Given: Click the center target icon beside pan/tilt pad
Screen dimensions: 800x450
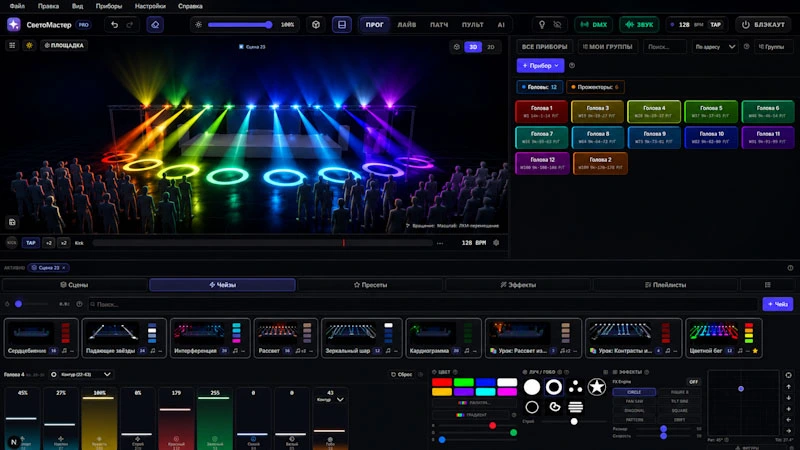Looking at the screenshot, I should click(x=789, y=376).
